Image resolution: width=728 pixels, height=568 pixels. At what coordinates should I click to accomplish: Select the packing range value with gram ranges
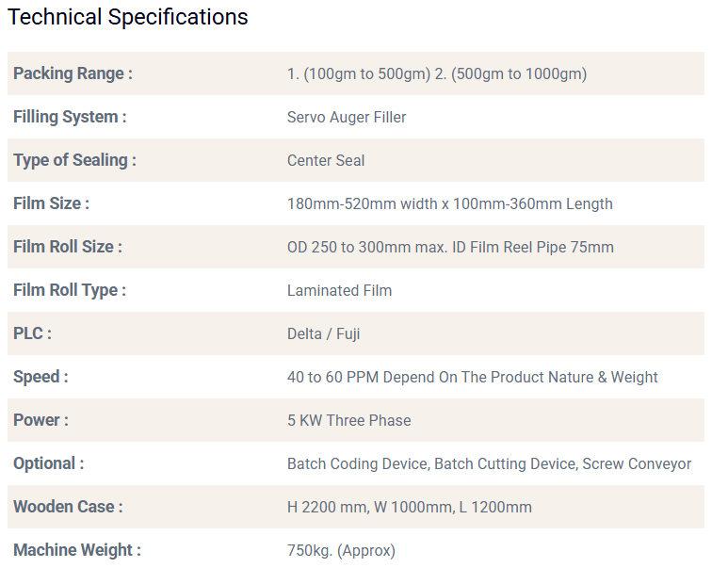click(436, 73)
